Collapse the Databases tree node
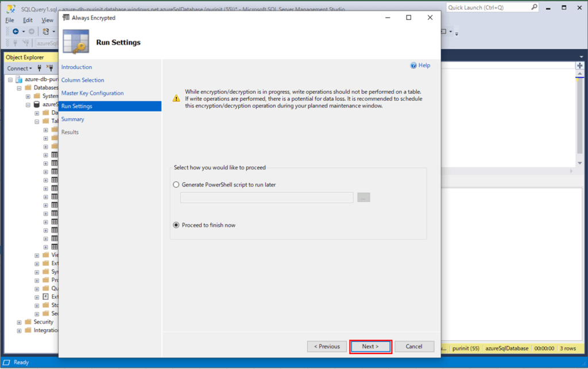 [x=19, y=88]
